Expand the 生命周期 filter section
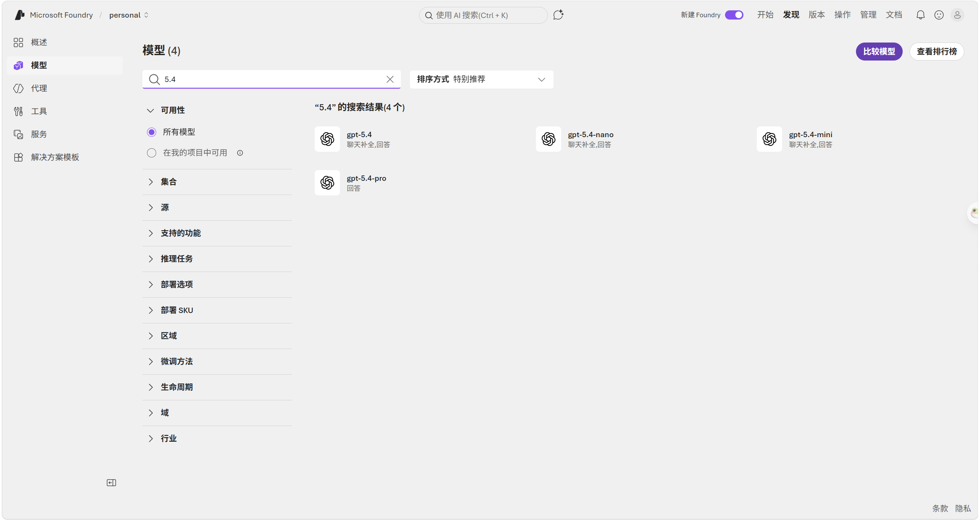 point(217,387)
